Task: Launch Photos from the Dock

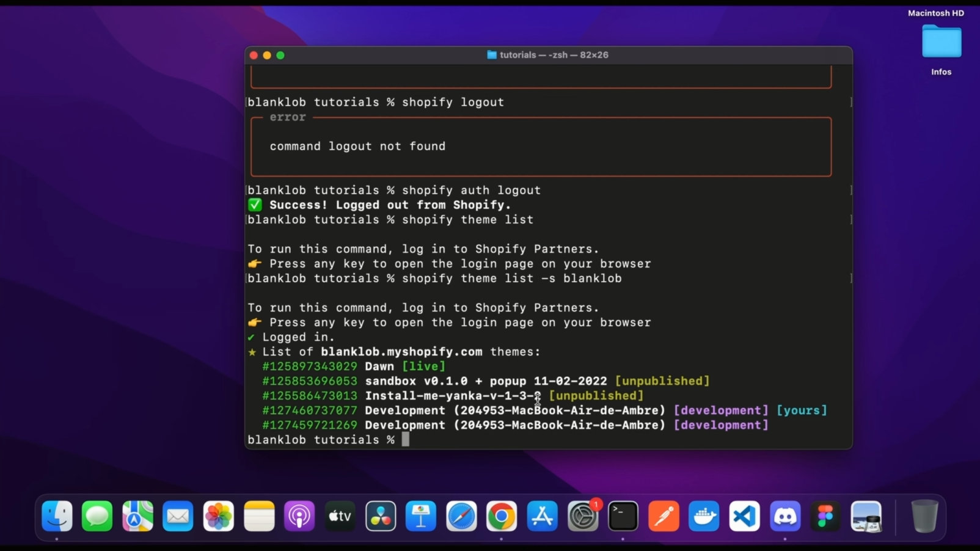Action: click(x=218, y=516)
